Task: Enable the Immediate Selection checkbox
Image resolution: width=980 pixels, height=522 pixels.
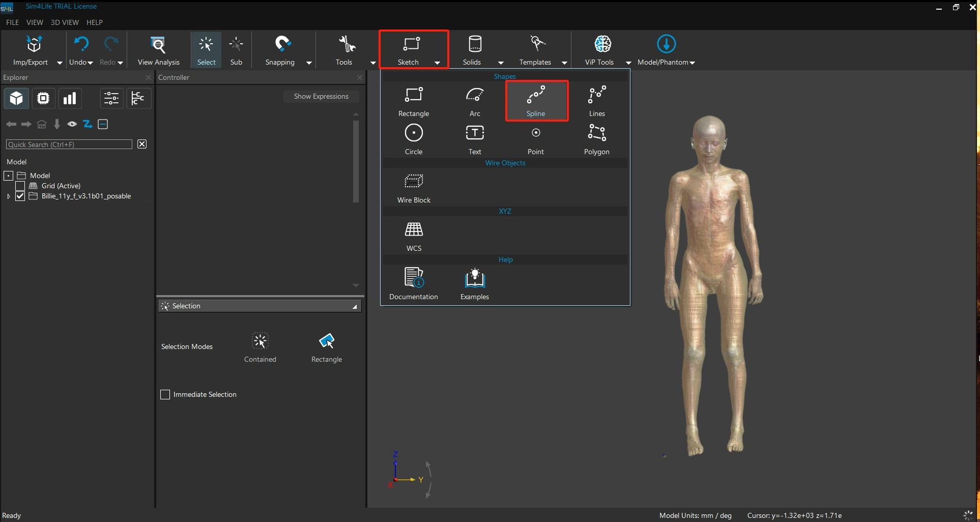Action: (x=165, y=394)
